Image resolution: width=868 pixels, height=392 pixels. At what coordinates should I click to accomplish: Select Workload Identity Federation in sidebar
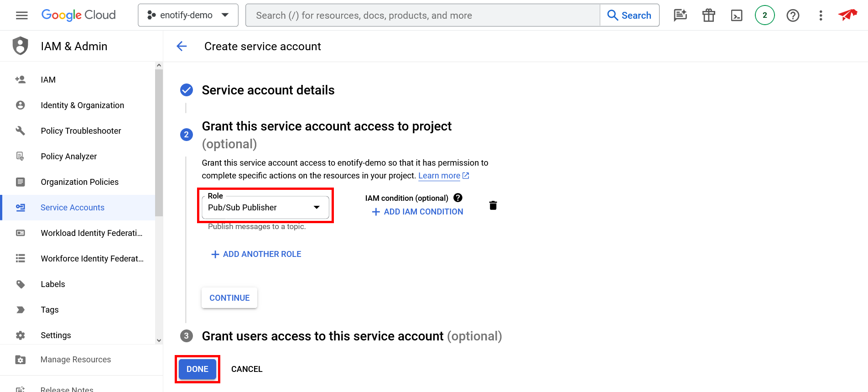tap(91, 233)
